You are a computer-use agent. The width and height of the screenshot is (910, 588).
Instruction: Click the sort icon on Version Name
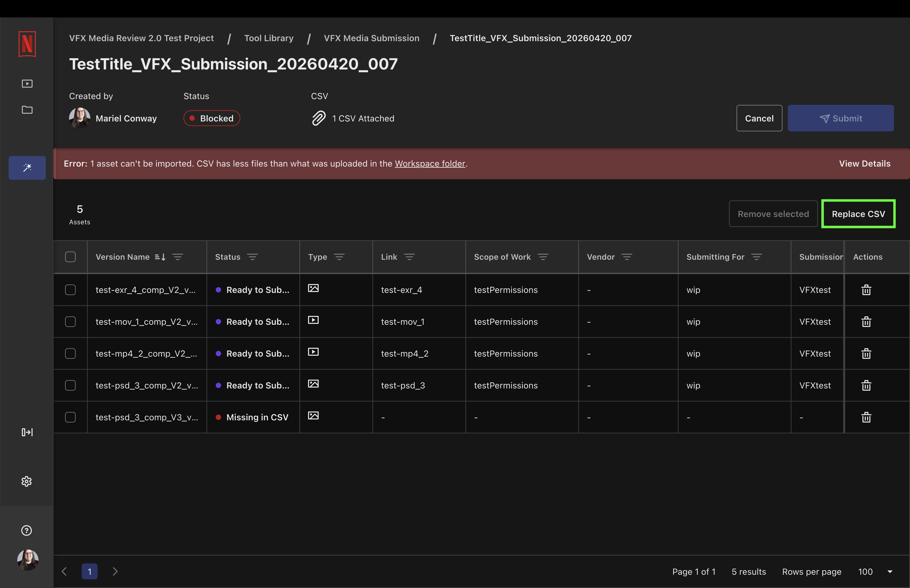[160, 257]
